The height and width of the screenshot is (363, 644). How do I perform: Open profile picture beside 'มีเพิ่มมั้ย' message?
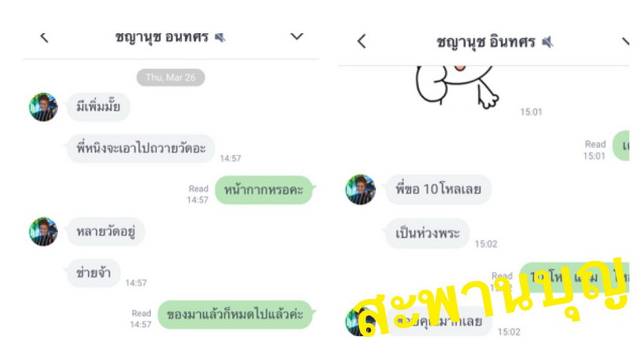(x=43, y=107)
